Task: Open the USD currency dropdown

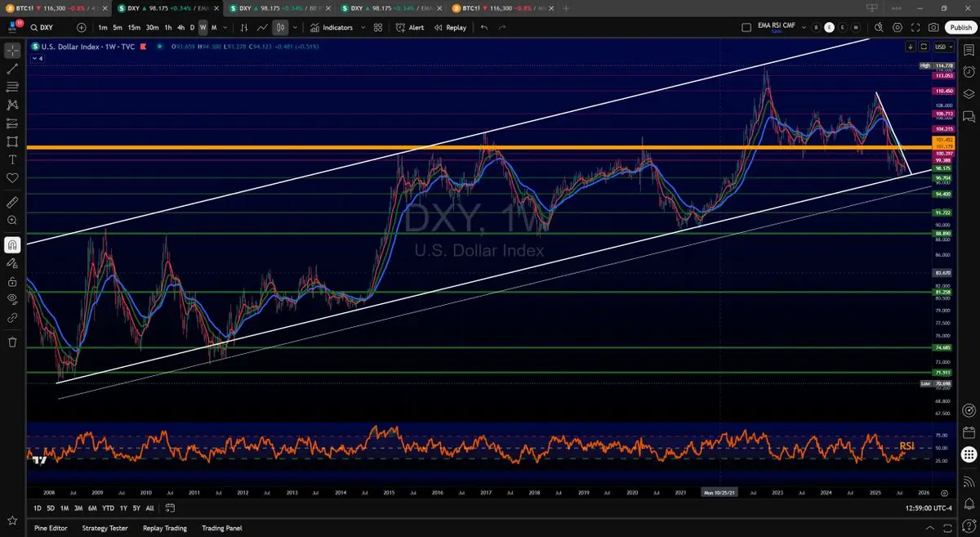Action: coord(942,47)
